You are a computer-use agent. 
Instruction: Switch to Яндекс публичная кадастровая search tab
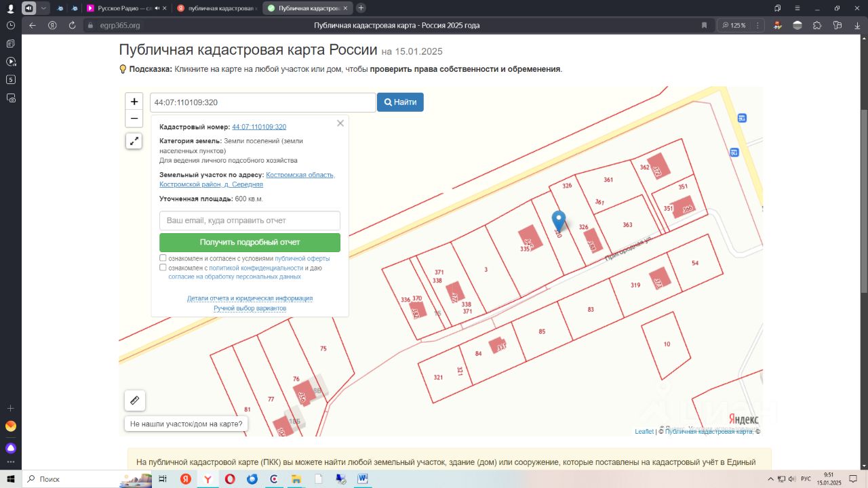coord(216,8)
